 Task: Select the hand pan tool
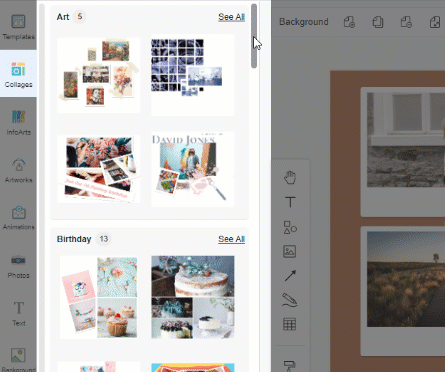[x=290, y=177]
